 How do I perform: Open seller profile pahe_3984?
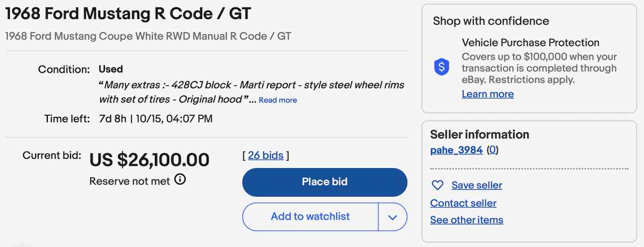(x=456, y=150)
